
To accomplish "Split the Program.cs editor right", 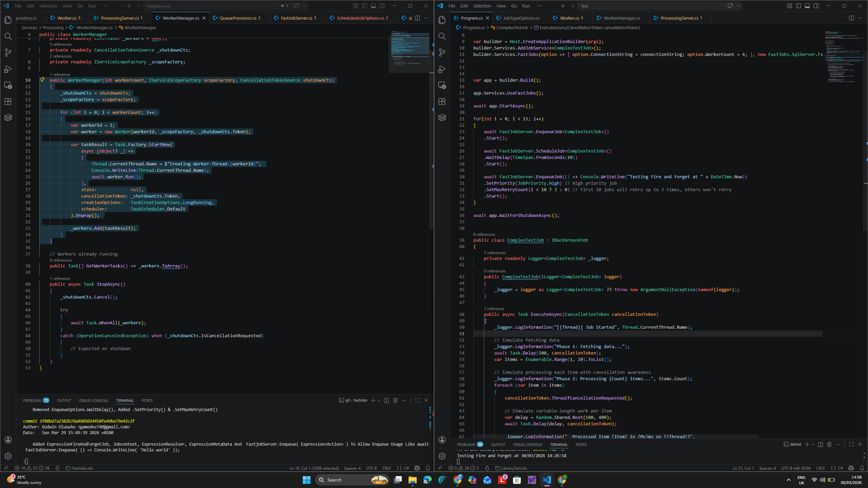I will [851, 18].
